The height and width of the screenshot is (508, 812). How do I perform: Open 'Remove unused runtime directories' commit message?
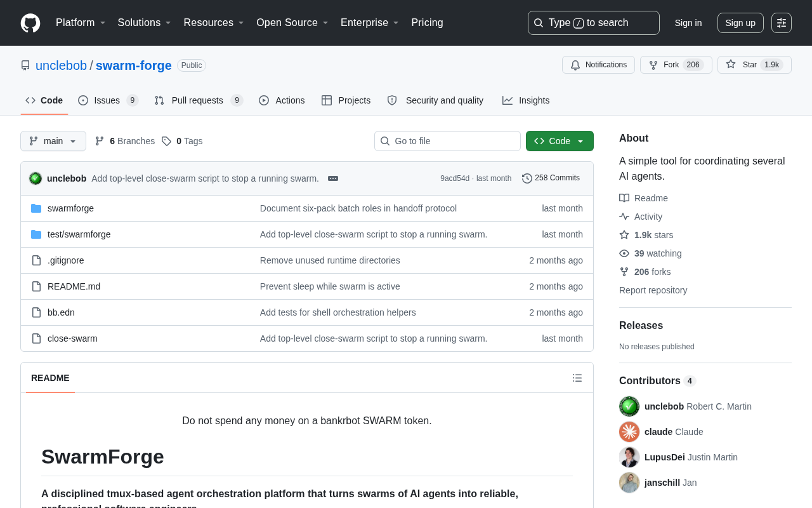click(330, 260)
